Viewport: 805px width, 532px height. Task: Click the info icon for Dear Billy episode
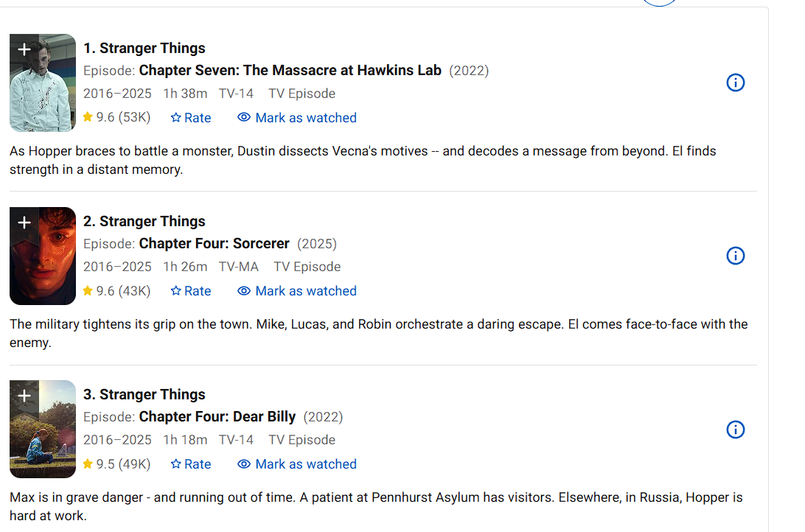[735, 430]
